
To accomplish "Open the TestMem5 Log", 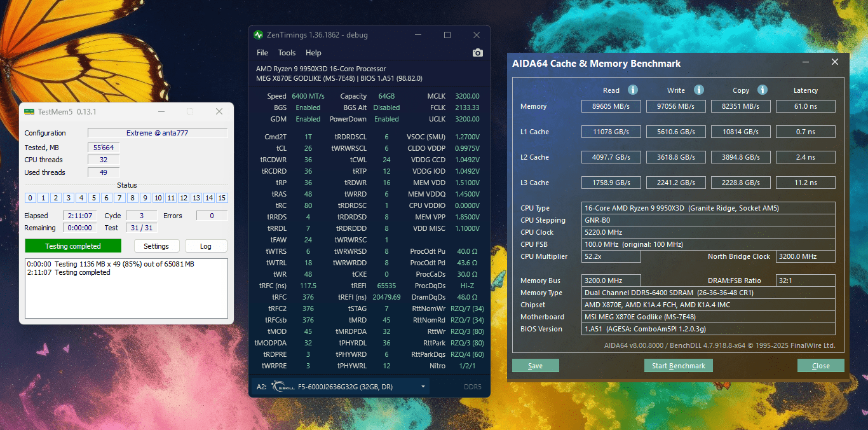I will pyautogui.click(x=206, y=246).
